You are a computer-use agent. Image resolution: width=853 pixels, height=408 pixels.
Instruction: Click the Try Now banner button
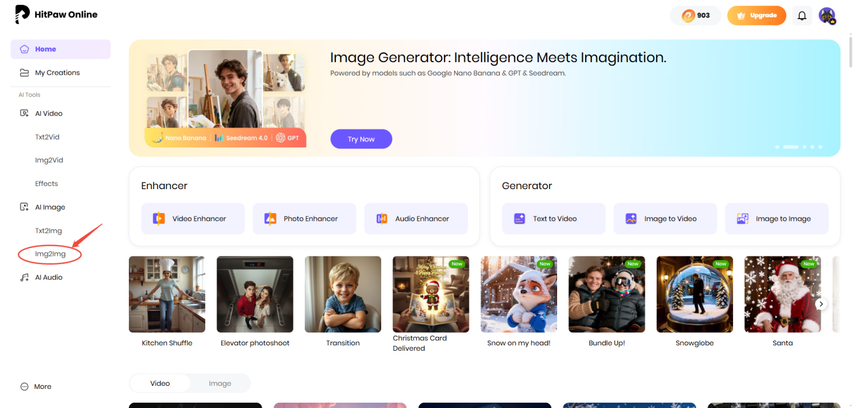click(x=361, y=139)
